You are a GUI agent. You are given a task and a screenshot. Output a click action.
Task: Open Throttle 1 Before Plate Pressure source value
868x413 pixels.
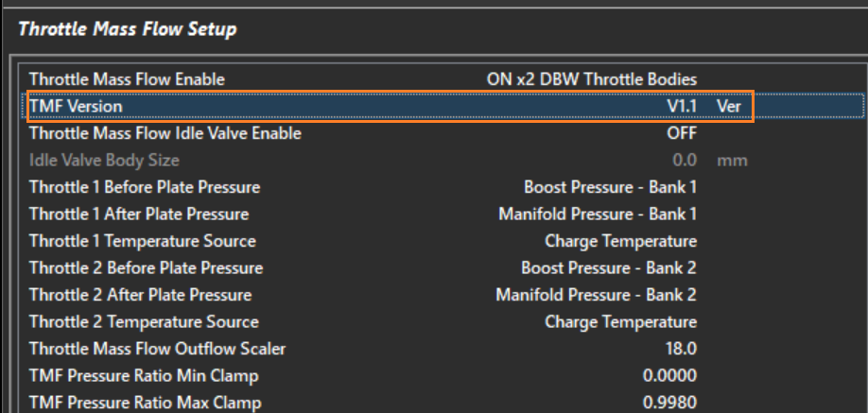[610, 187]
